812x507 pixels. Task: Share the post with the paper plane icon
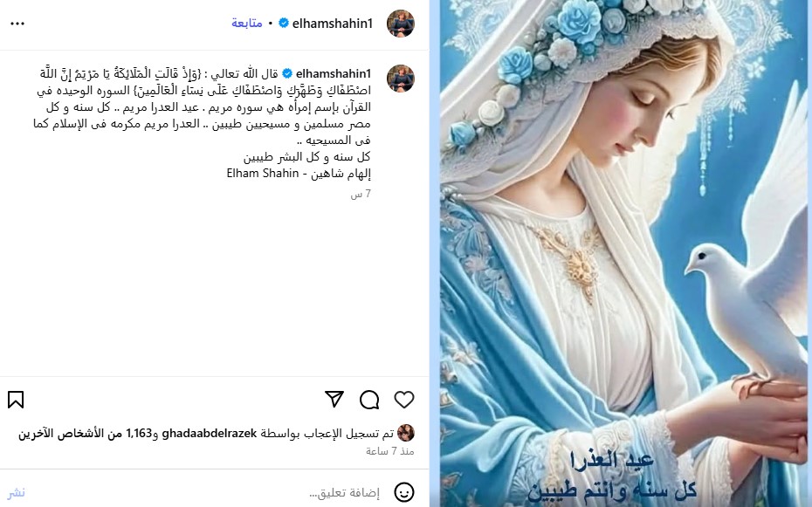click(x=334, y=399)
